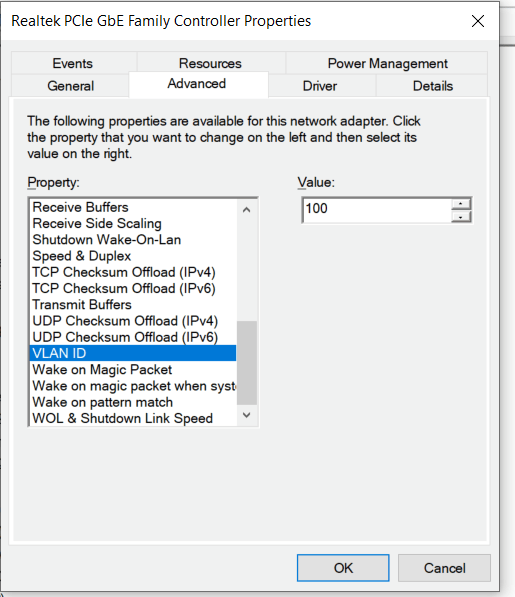Show the Details tab

tap(433, 86)
